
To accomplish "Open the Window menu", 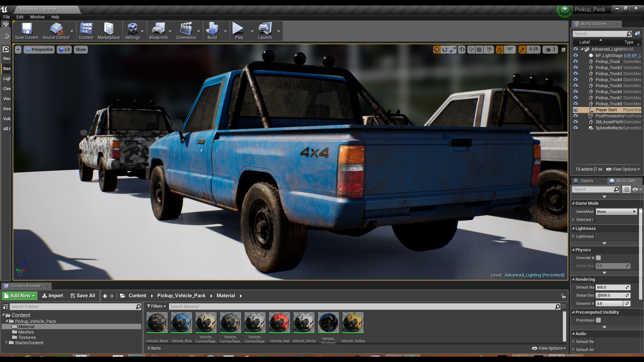I will (37, 17).
